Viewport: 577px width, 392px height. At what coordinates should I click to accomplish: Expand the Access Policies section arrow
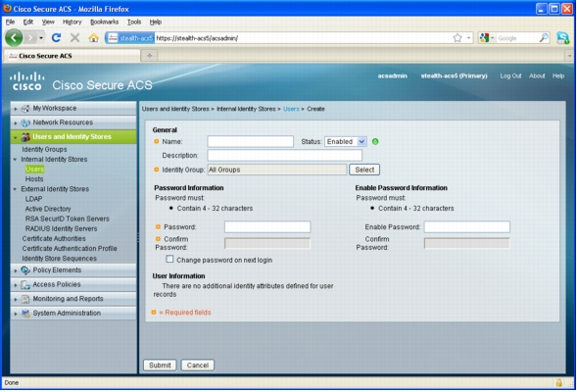(x=16, y=285)
